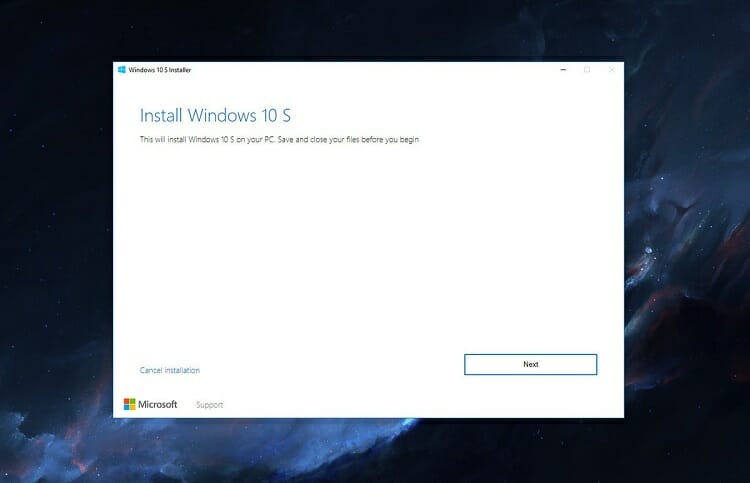This screenshot has width=750, height=483.
Task: Open the Support link
Action: coord(210,405)
